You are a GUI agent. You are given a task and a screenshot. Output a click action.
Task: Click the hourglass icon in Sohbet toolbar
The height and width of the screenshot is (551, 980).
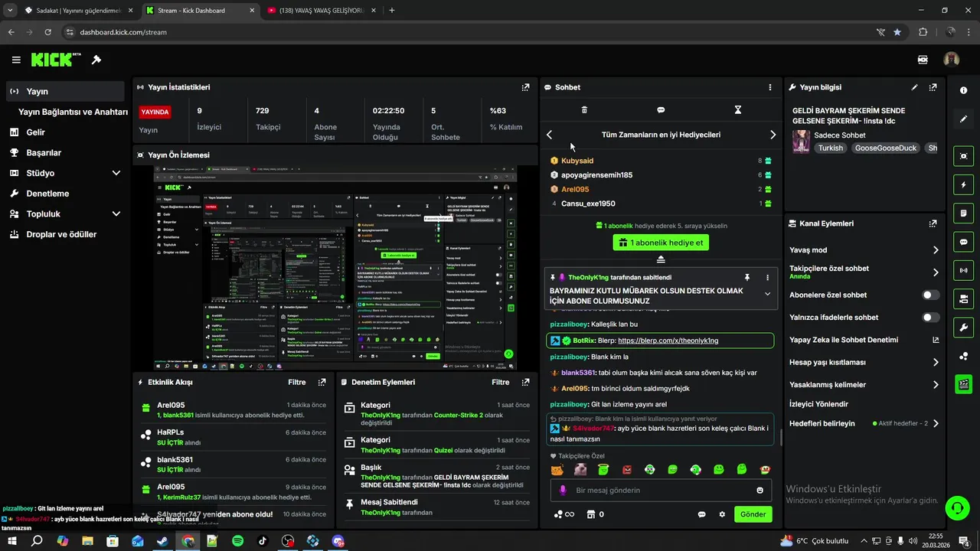click(738, 110)
